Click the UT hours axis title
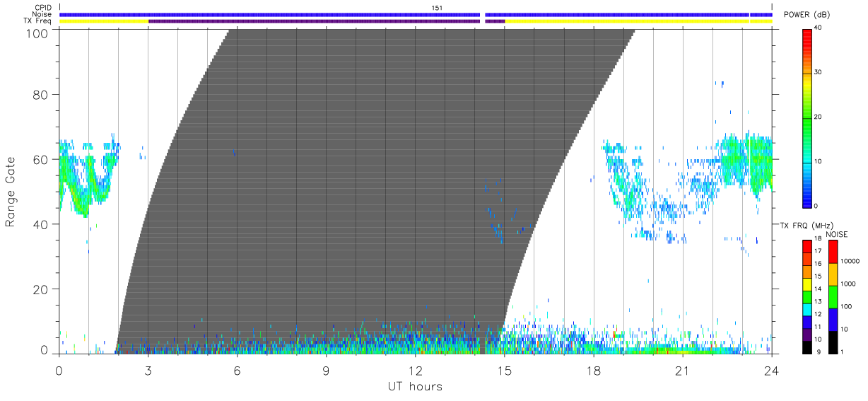 coord(414,386)
